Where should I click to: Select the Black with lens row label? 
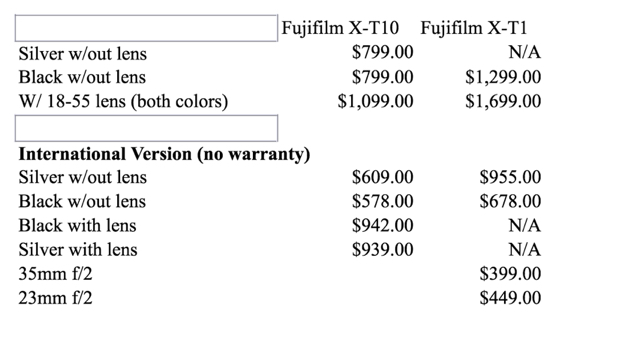tap(78, 225)
